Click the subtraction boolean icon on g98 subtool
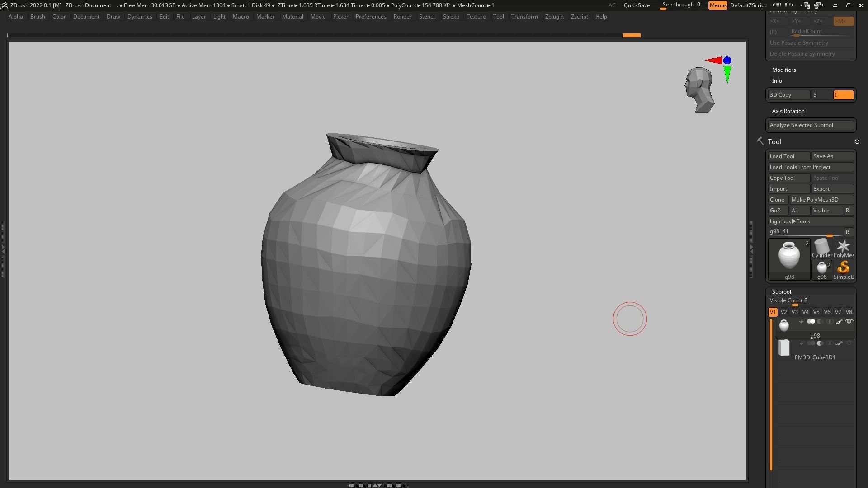The width and height of the screenshot is (868, 488). 820,322
